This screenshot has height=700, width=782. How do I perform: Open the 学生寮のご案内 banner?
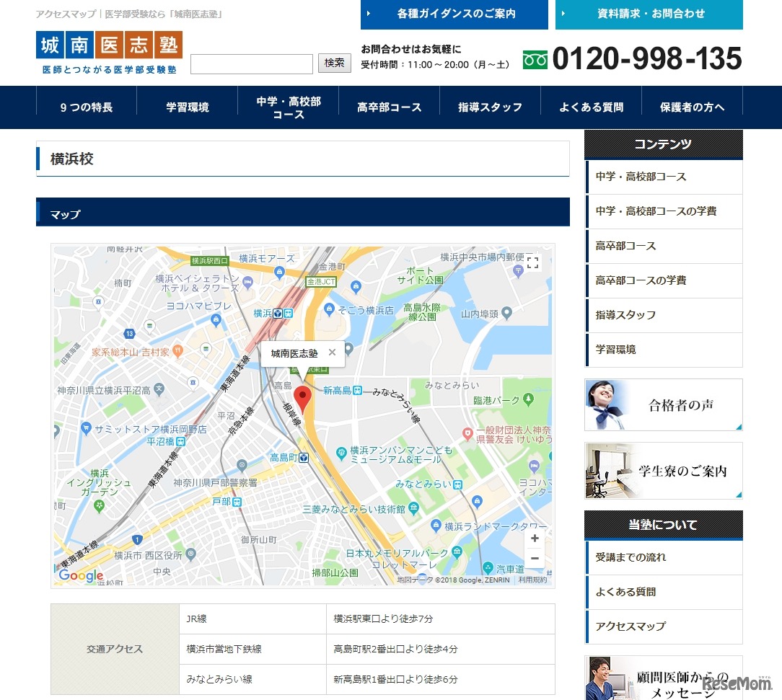664,471
